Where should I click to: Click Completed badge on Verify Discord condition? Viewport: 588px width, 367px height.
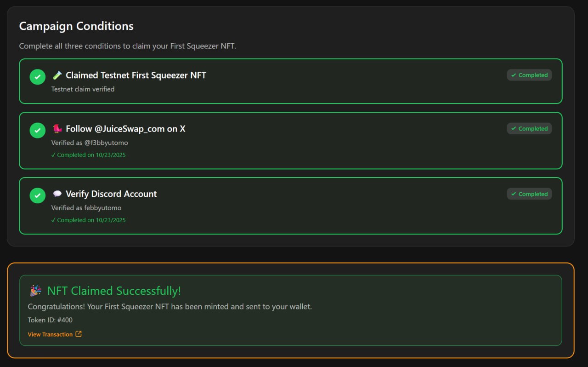click(529, 194)
